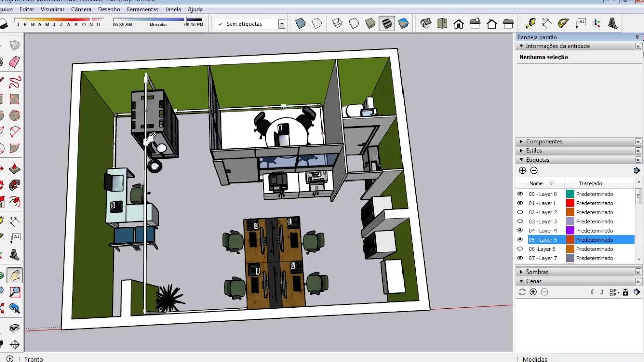Close the Componentes panel

click(x=638, y=142)
